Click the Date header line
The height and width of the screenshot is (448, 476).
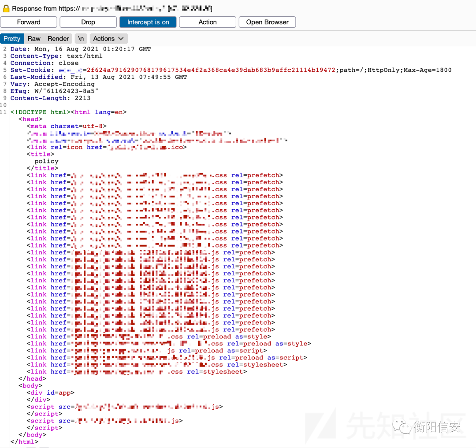click(x=81, y=49)
